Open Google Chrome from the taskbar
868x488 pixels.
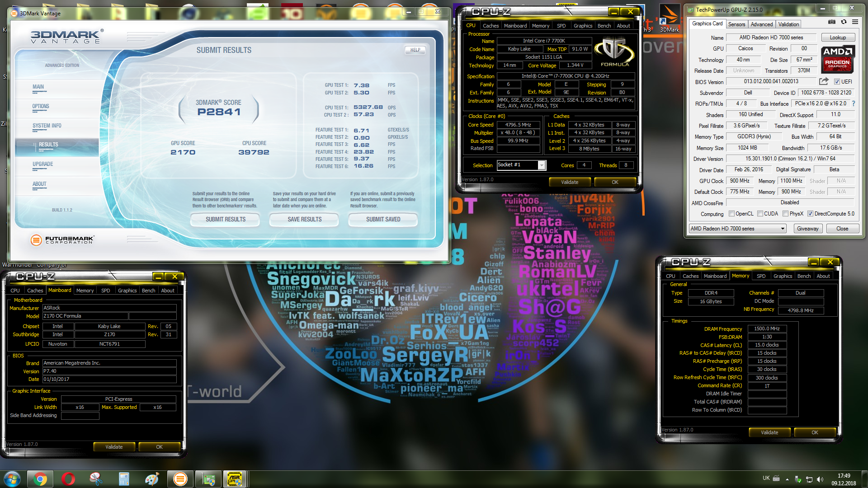coord(40,479)
